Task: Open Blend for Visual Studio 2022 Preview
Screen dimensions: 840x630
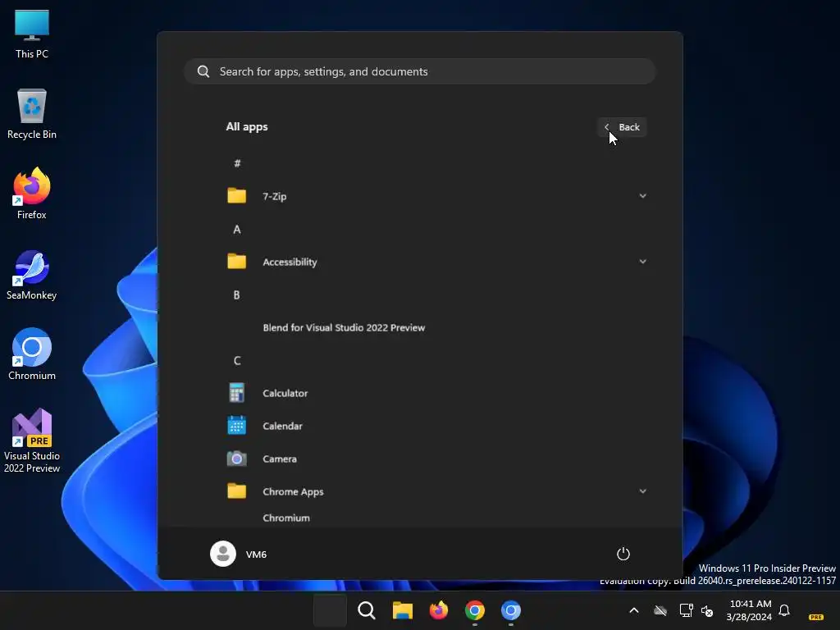Action: (x=344, y=327)
